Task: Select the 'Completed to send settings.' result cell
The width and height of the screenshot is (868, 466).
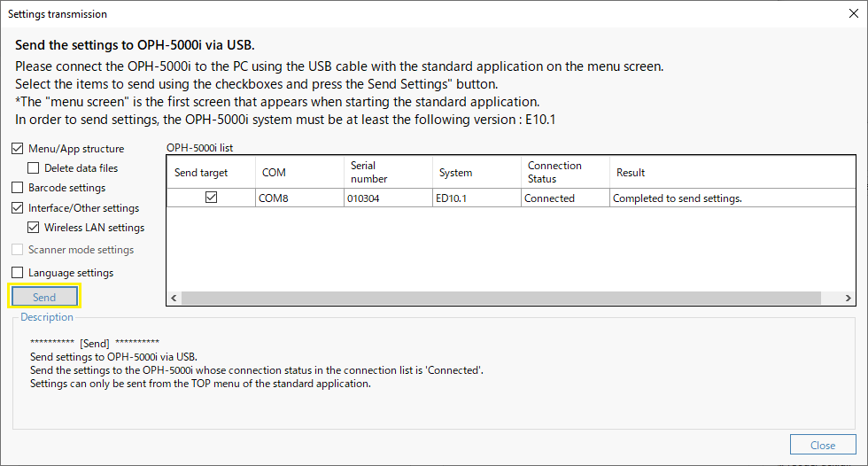Action: pos(732,198)
